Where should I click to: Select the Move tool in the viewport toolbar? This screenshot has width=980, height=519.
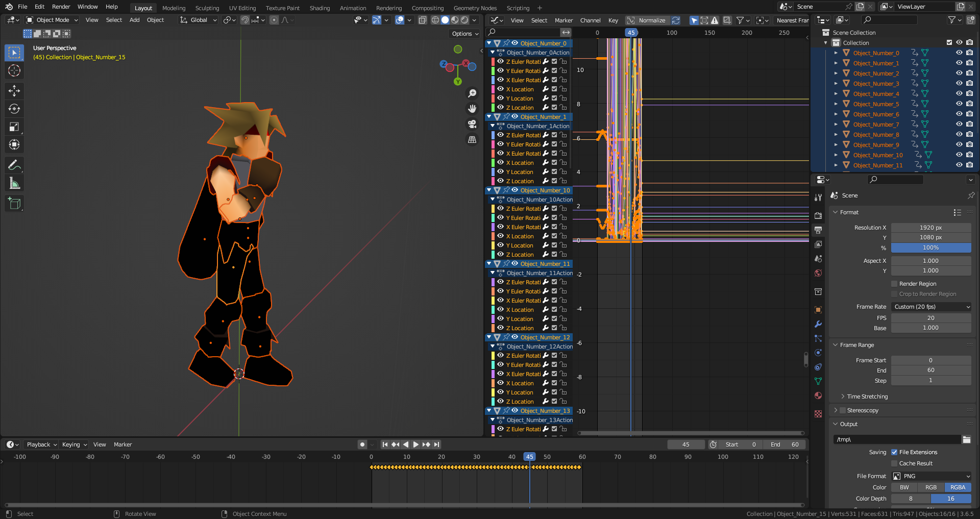pos(14,91)
